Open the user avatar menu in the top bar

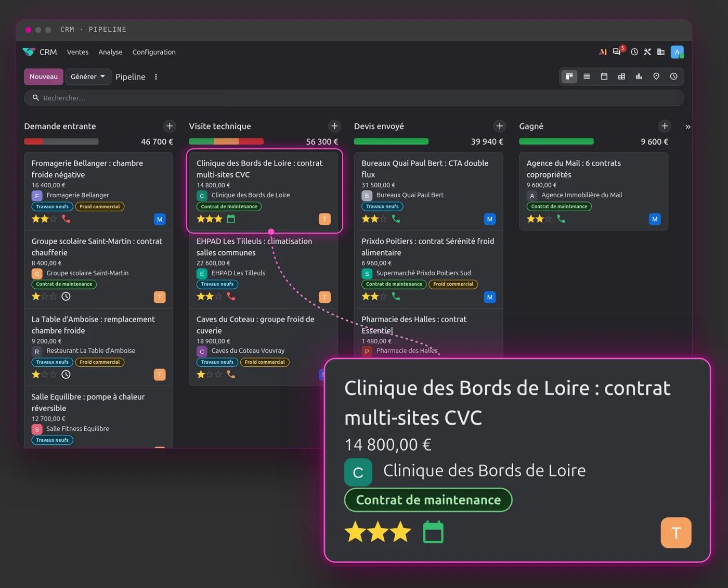(x=677, y=52)
